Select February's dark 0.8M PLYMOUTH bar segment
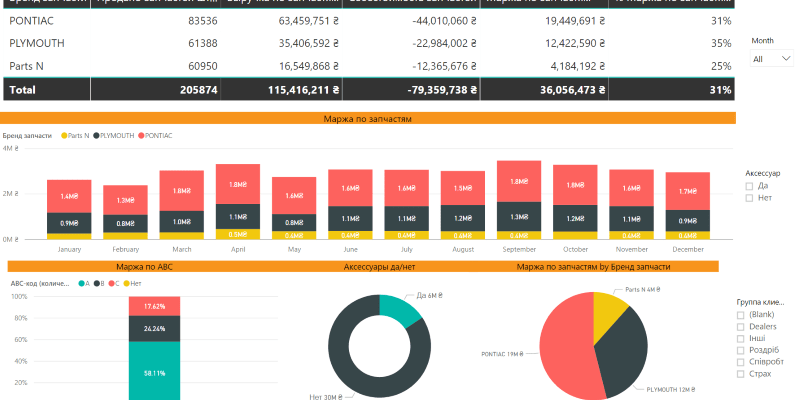Viewport: 800px width, 400px height. pyautogui.click(x=126, y=223)
